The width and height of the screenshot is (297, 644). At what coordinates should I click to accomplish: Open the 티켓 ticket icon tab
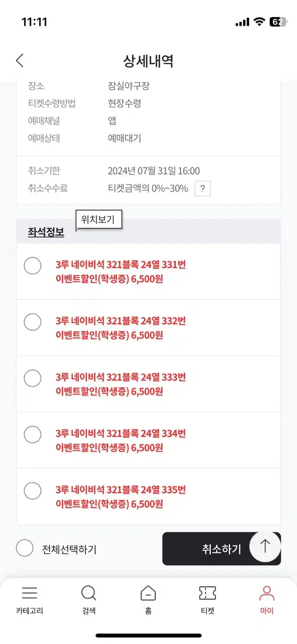pyautogui.click(x=207, y=599)
